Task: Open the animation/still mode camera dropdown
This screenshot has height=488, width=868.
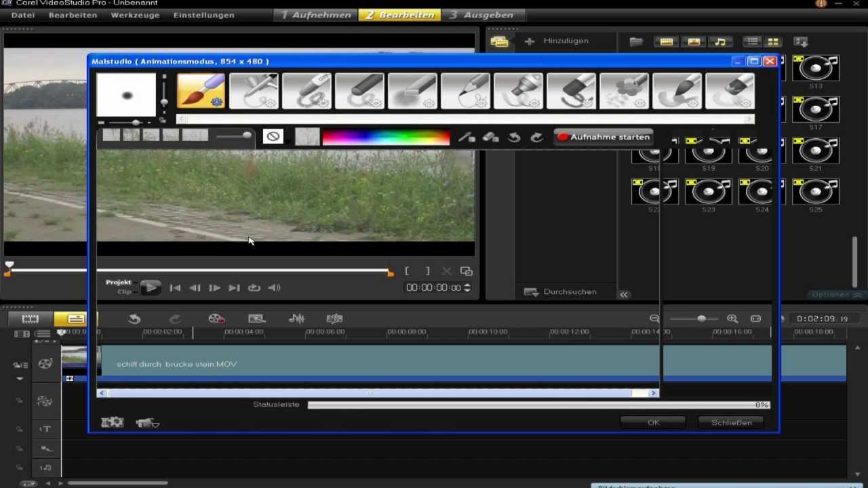Action: pos(147,423)
